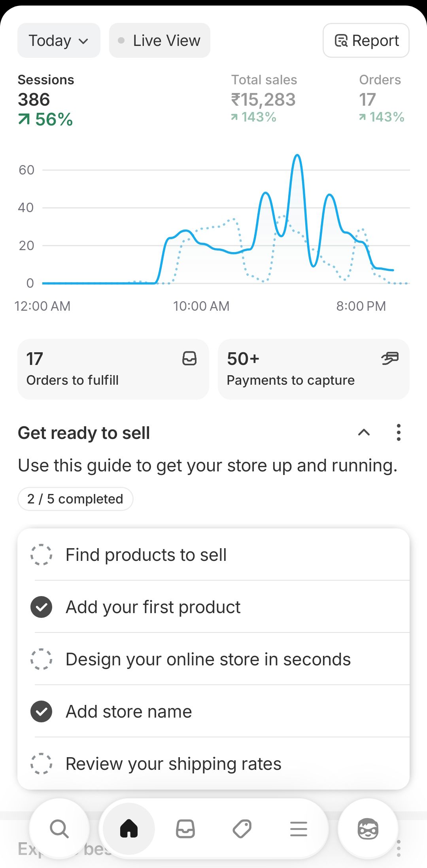Open the search icon in bottom bar

59,828
